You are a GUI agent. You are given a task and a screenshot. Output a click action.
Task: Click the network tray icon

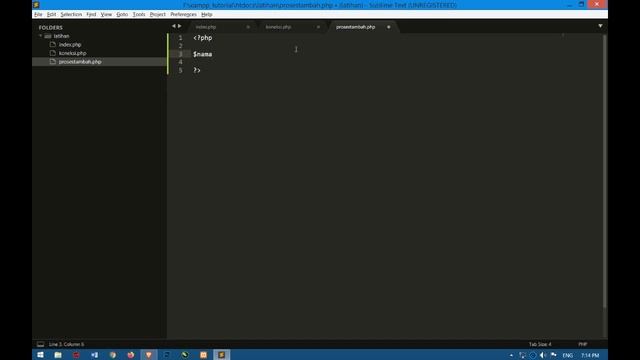tap(522, 356)
